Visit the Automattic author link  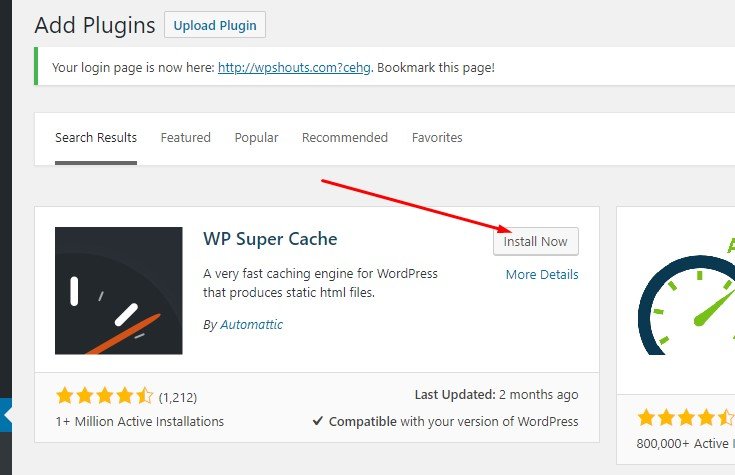click(x=251, y=325)
